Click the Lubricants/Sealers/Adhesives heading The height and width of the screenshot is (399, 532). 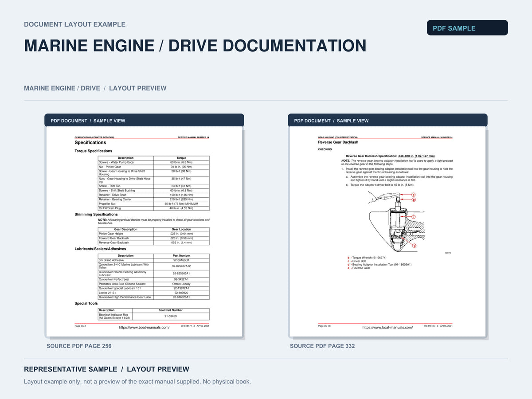coord(100,249)
